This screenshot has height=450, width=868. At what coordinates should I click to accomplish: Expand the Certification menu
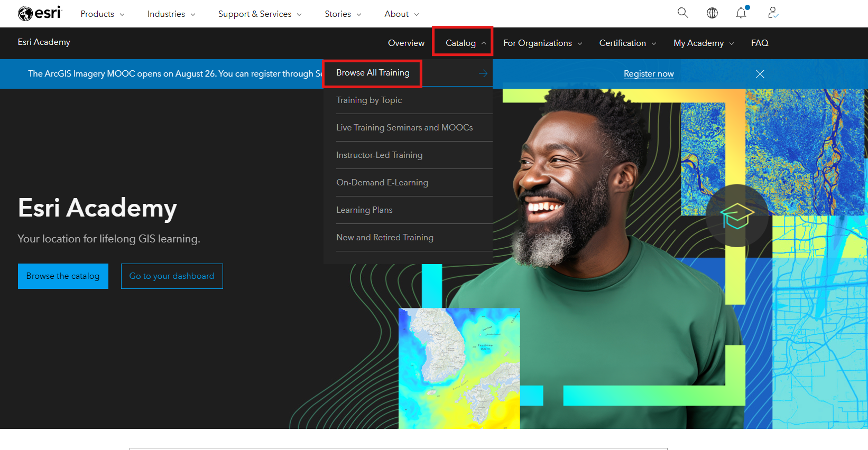point(628,43)
